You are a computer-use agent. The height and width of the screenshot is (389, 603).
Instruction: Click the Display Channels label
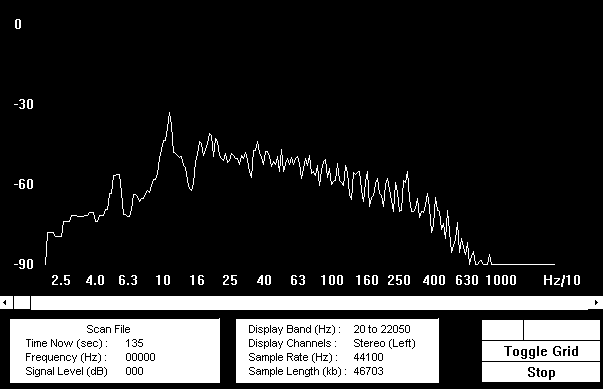292,343
